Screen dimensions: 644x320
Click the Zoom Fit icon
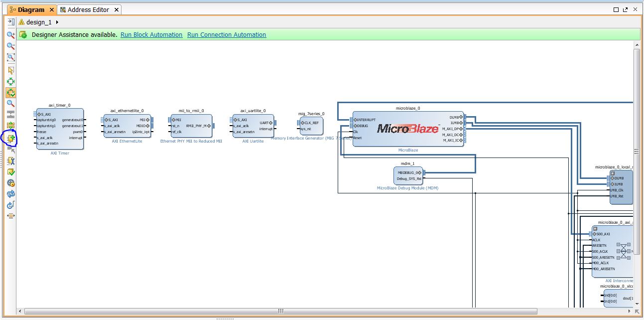(10, 57)
